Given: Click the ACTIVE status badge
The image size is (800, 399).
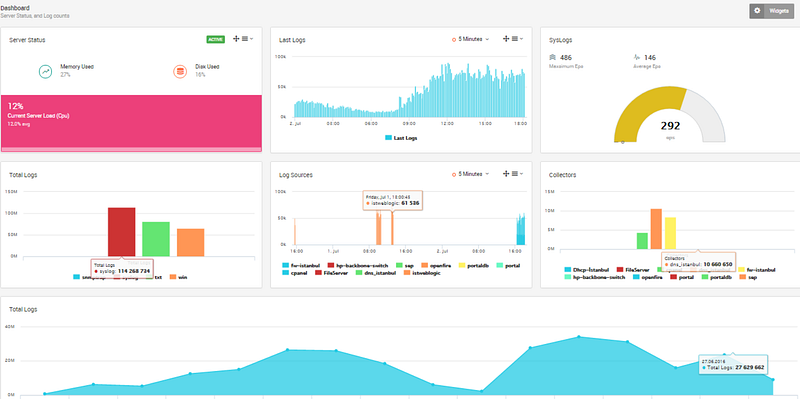Looking at the screenshot, I should pos(215,39).
